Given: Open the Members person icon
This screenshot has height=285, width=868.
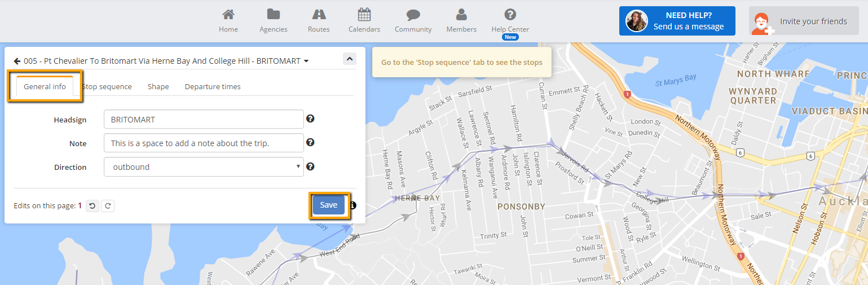Looking at the screenshot, I should click(x=461, y=14).
